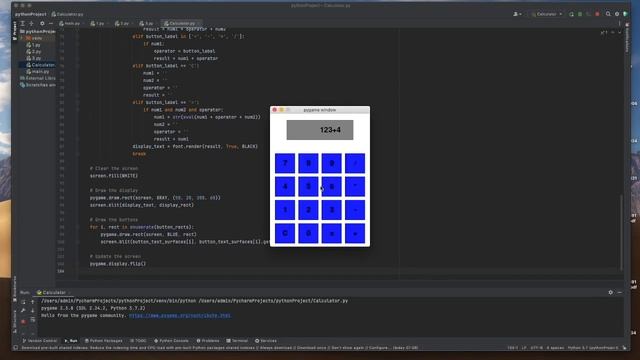Open the Calculator run configuration dropdown

tap(547, 14)
